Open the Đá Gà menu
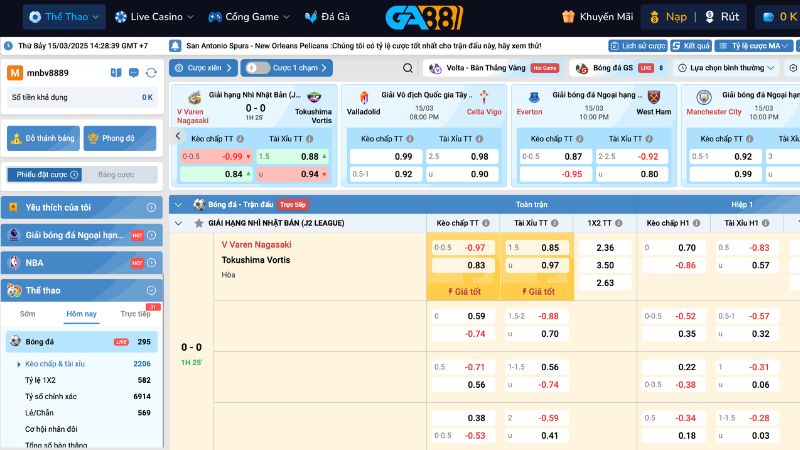 [x=327, y=17]
